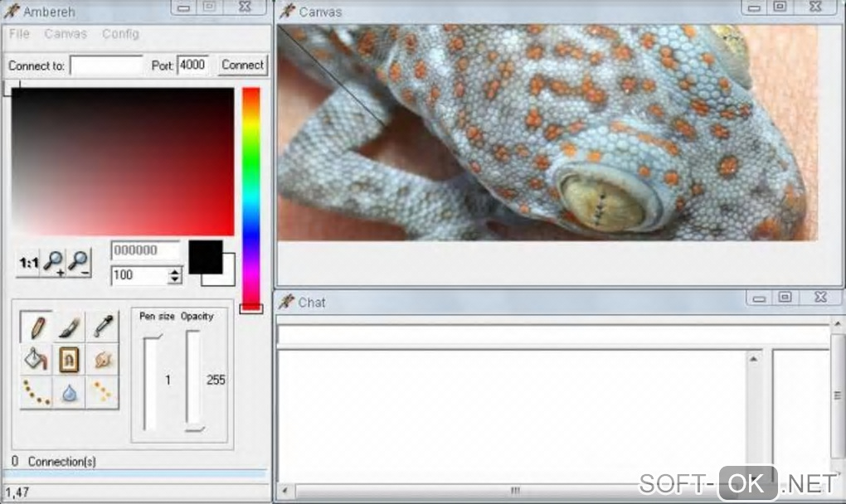Viewport: 846px width, 504px height.
Task: Click the Chat horizontal scrollbar thumb
Action: [x=515, y=491]
